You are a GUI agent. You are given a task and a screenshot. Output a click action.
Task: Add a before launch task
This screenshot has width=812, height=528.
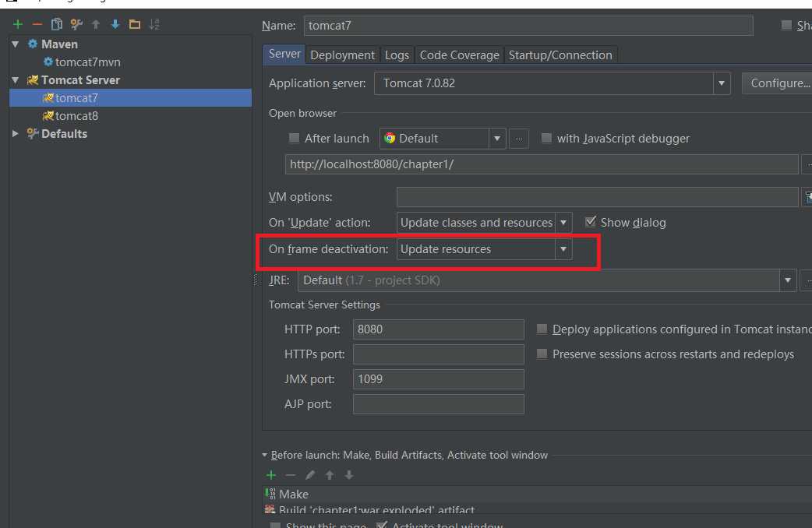point(271,475)
